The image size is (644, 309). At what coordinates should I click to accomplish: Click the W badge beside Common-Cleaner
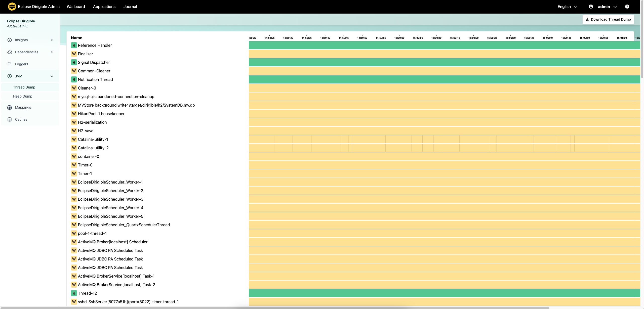pos(74,71)
